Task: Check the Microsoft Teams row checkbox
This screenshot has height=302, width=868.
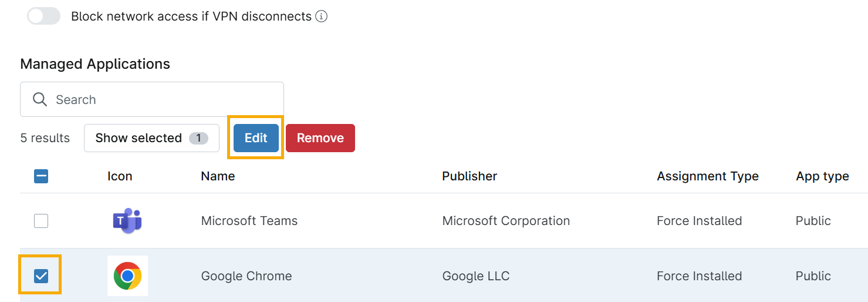Action: (41, 221)
